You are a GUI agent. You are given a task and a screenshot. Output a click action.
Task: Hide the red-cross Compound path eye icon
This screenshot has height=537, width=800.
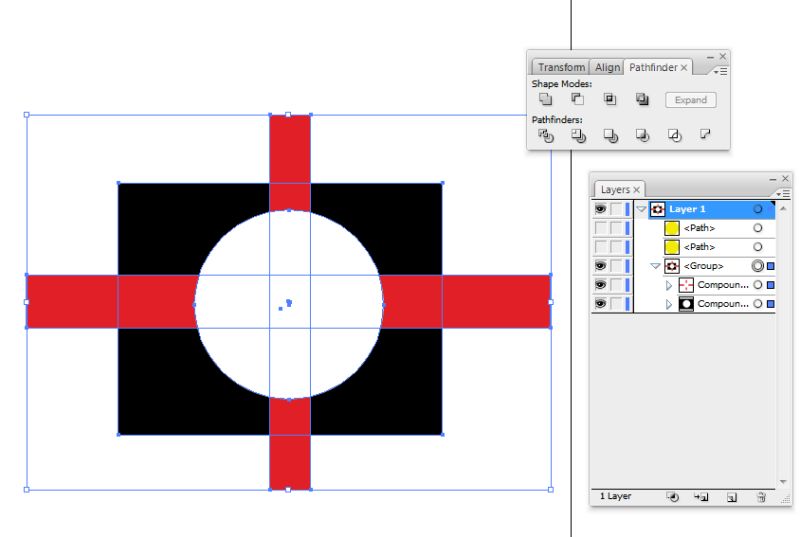tap(601, 285)
